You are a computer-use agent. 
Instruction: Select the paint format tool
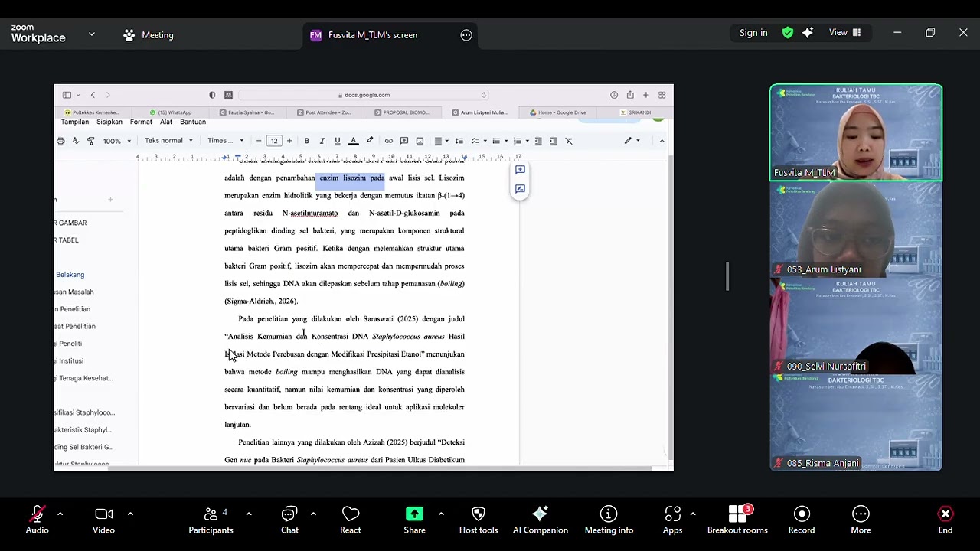click(90, 141)
